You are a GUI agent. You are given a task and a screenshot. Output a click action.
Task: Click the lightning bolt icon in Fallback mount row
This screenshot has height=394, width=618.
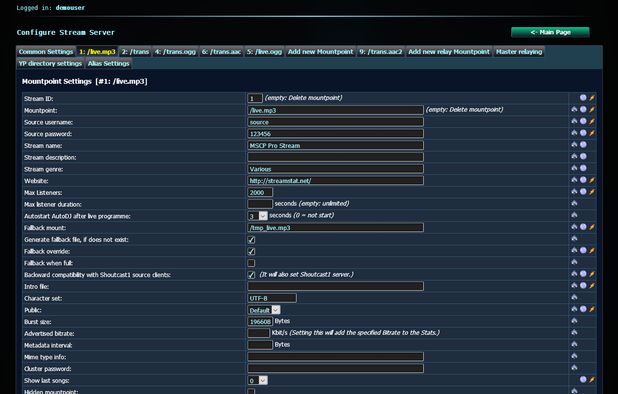592,227
